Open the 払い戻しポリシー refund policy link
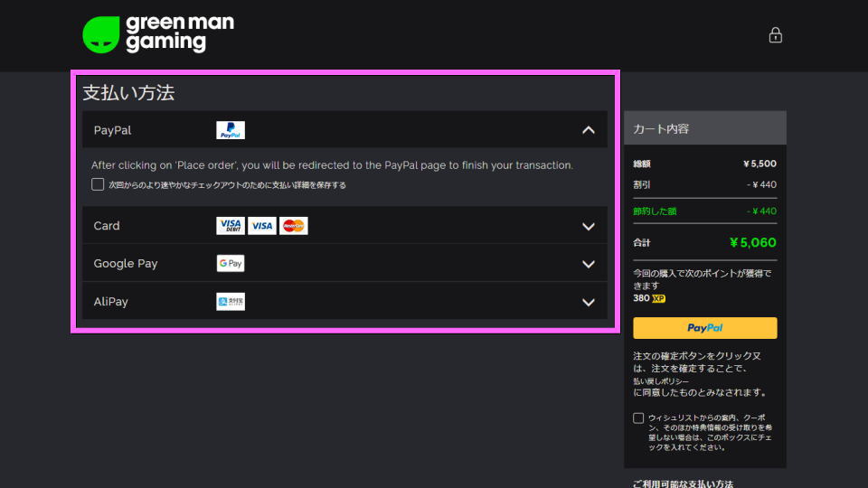This screenshot has height=488, width=868. (x=661, y=381)
